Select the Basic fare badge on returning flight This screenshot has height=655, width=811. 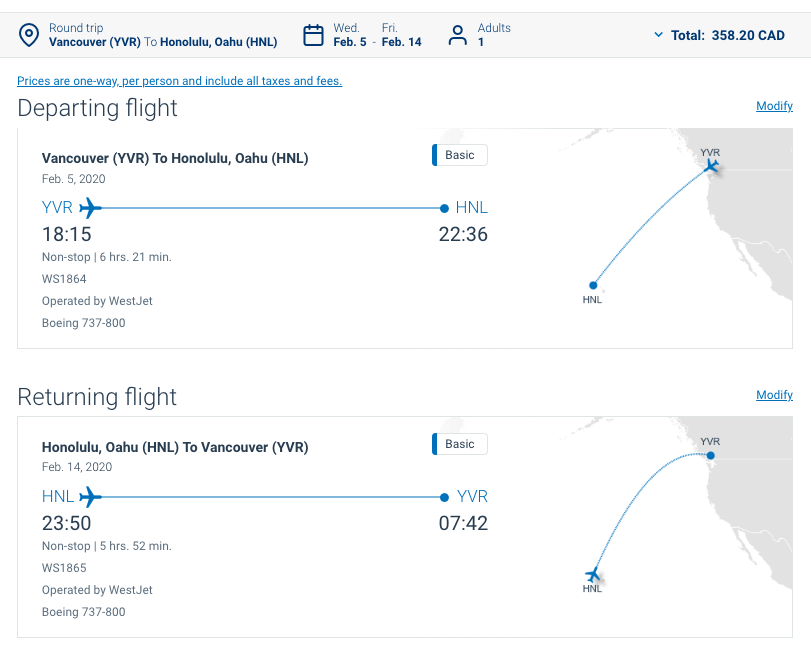[x=460, y=444]
